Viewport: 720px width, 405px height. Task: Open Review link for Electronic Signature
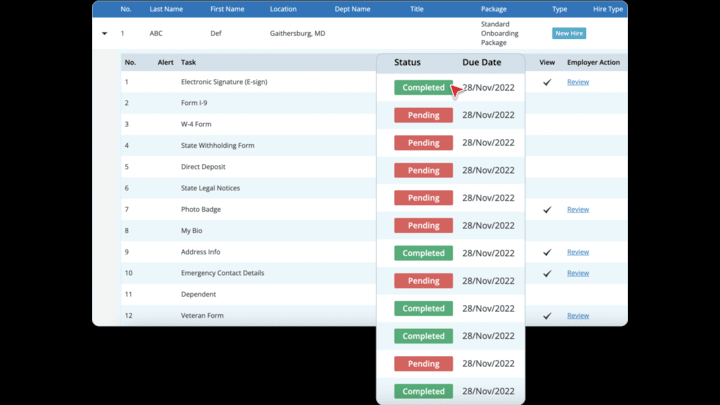coord(577,82)
